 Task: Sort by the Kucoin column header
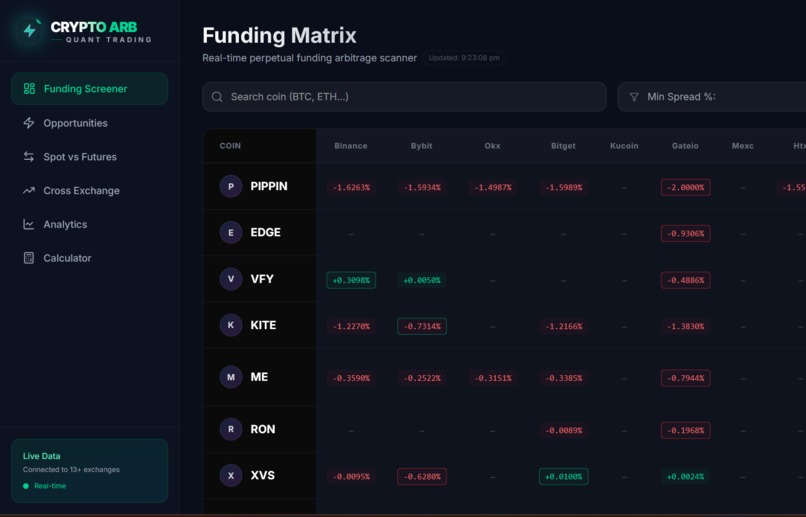click(624, 145)
